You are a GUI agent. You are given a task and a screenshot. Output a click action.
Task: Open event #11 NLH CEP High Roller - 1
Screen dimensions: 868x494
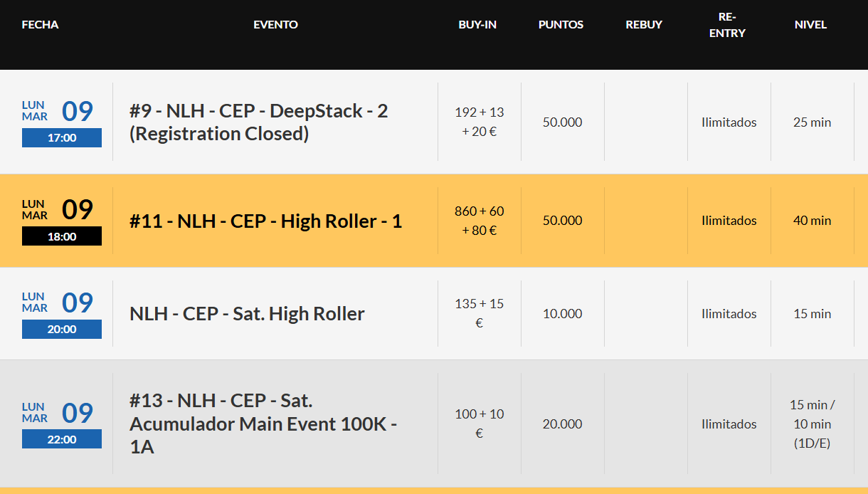265,221
